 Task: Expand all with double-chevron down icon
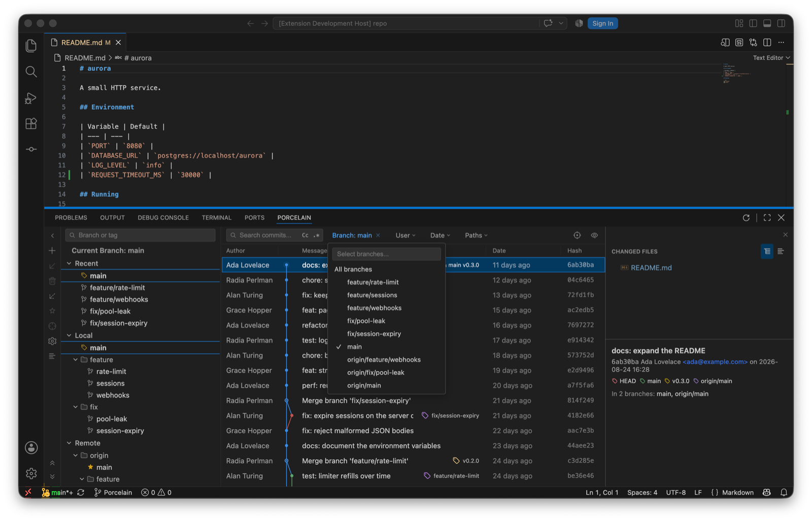pos(52,476)
